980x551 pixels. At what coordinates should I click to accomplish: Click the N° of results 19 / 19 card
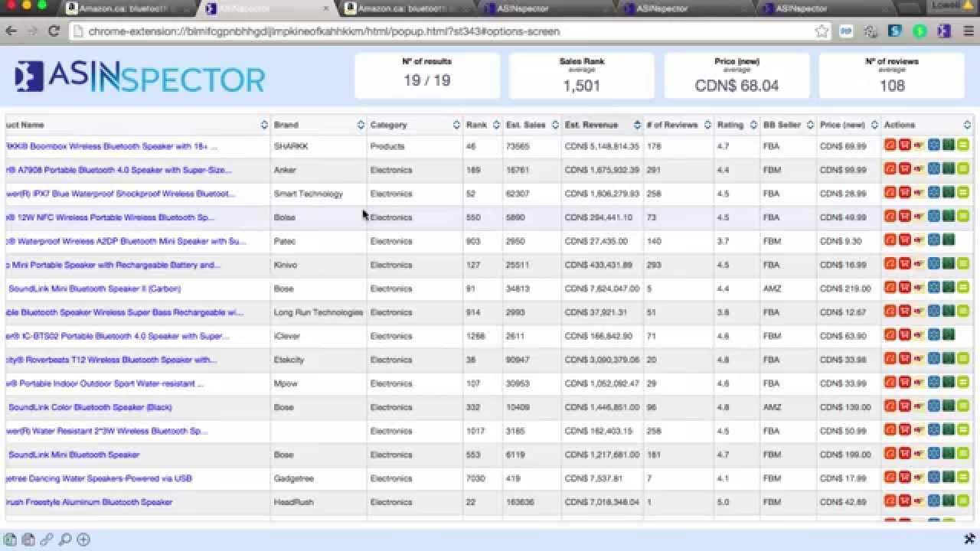[427, 75]
